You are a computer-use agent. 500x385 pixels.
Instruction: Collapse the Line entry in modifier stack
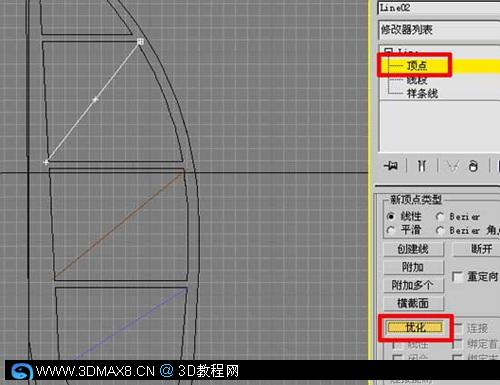388,51
